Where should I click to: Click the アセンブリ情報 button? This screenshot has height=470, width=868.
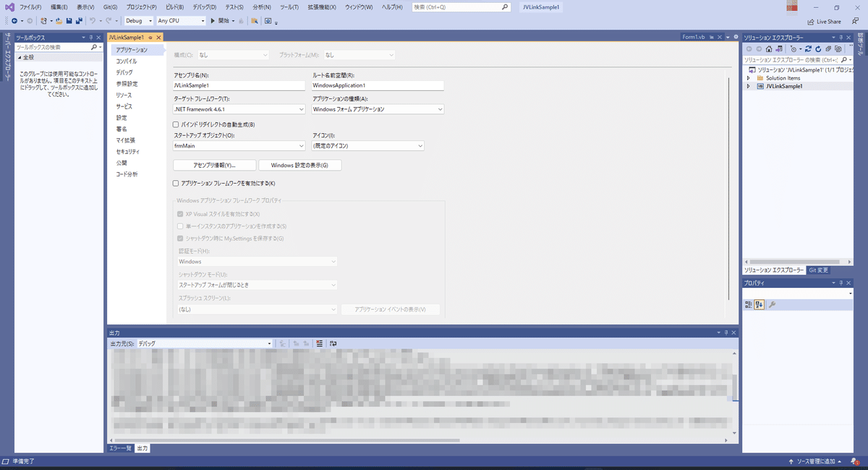click(x=213, y=165)
